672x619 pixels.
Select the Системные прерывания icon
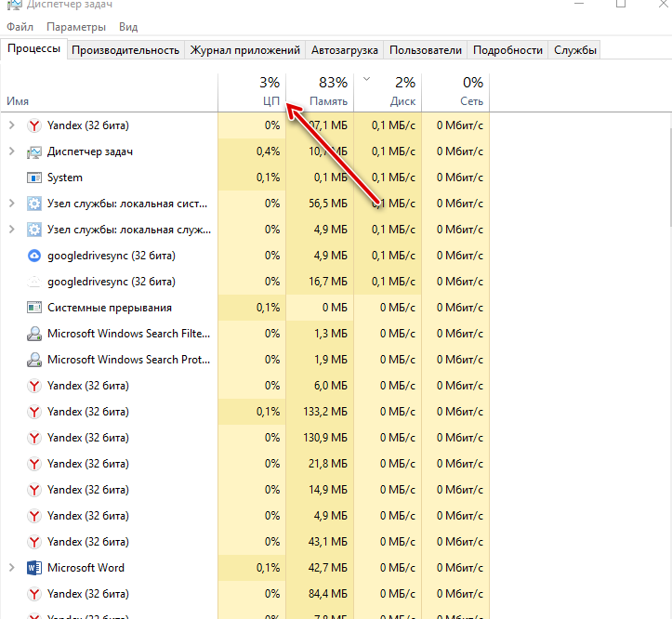tap(34, 308)
